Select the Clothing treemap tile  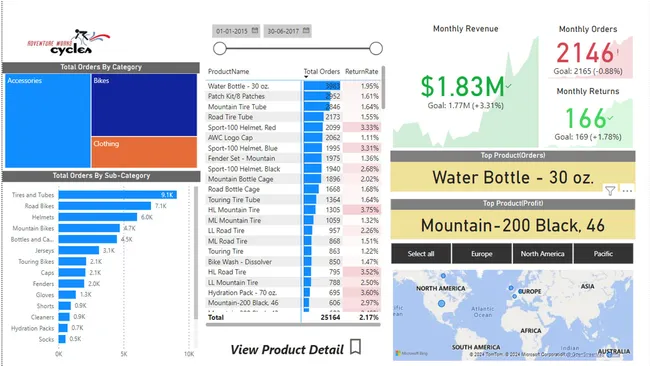coord(144,153)
